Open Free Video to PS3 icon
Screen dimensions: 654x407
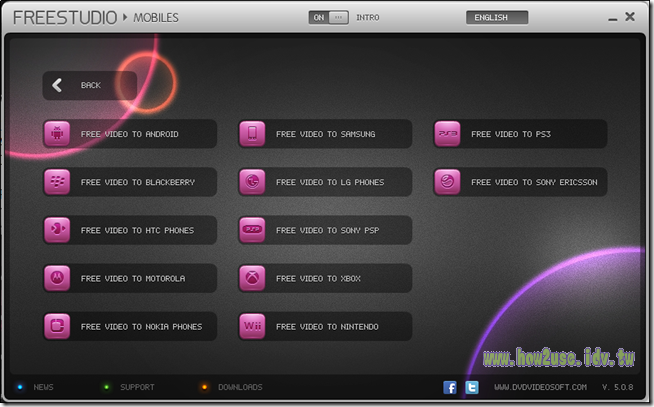point(448,134)
